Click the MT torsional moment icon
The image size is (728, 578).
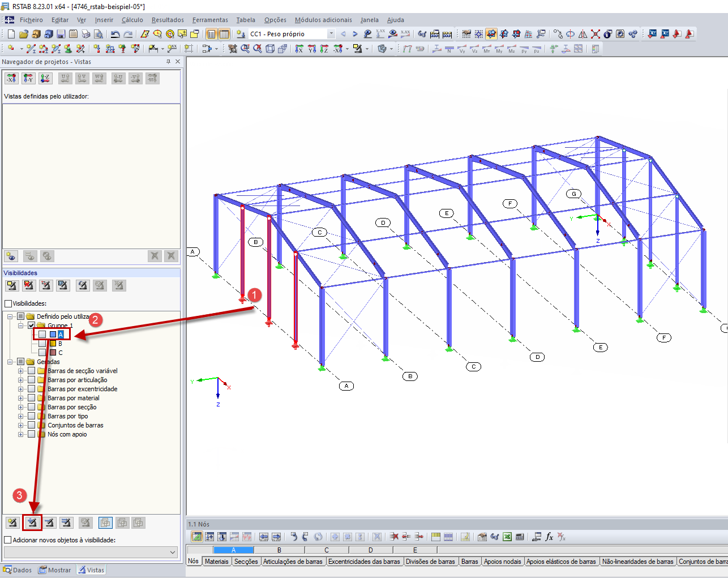[x=487, y=49]
